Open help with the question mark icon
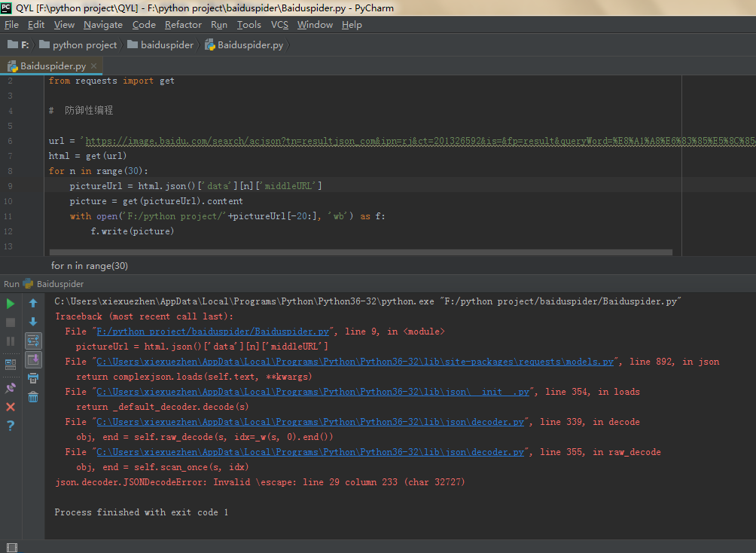 pyautogui.click(x=11, y=426)
